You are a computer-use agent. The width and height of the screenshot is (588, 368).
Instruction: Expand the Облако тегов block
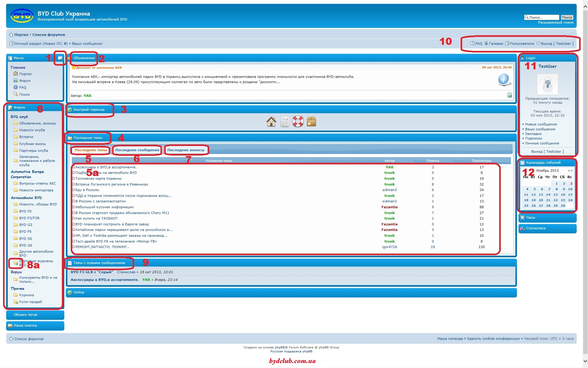pyautogui.click(x=25, y=315)
